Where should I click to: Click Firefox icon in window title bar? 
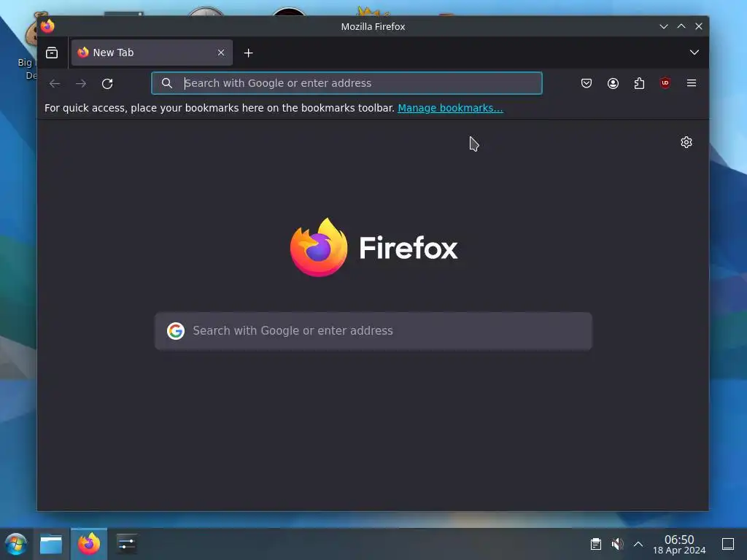(x=47, y=26)
